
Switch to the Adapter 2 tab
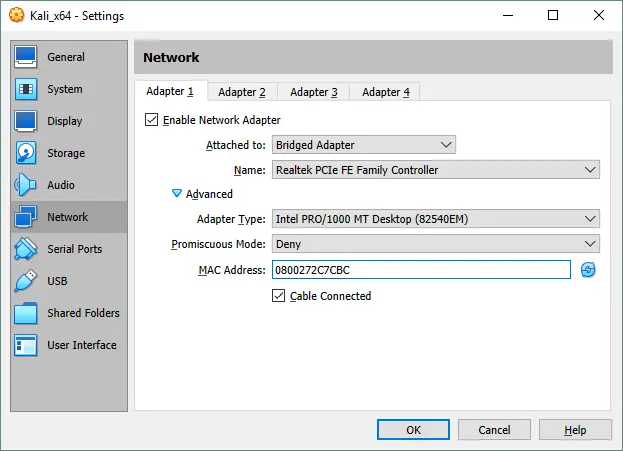(242, 92)
